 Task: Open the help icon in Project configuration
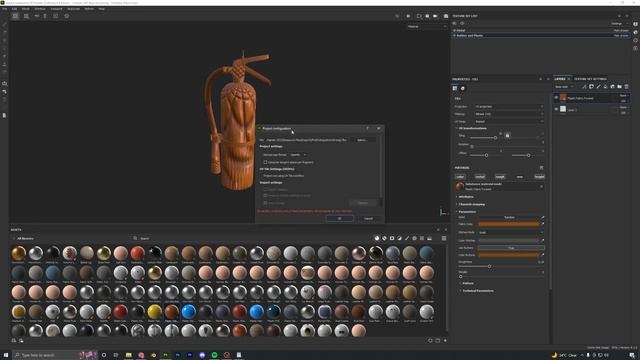click(x=367, y=128)
